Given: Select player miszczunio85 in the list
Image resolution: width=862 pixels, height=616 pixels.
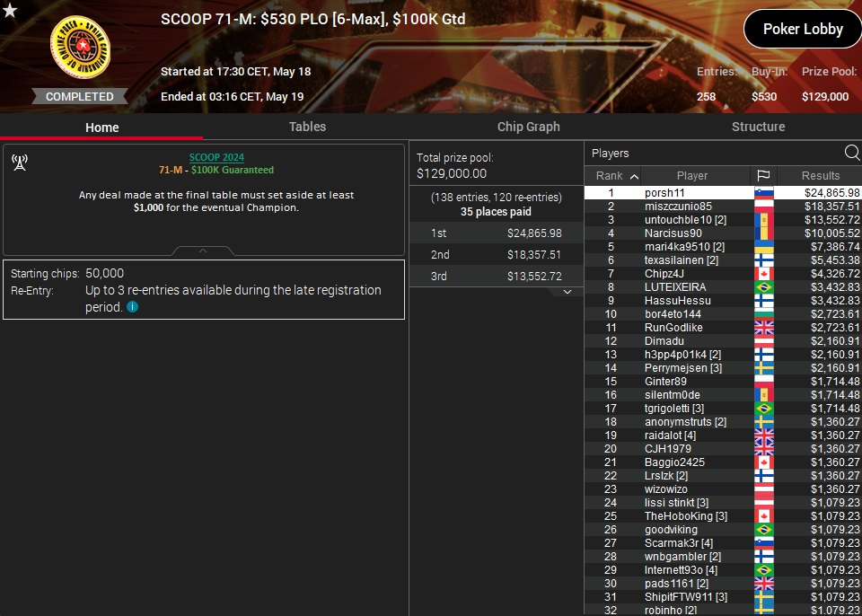Looking at the screenshot, I should pyautogui.click(x=678, y=207).
